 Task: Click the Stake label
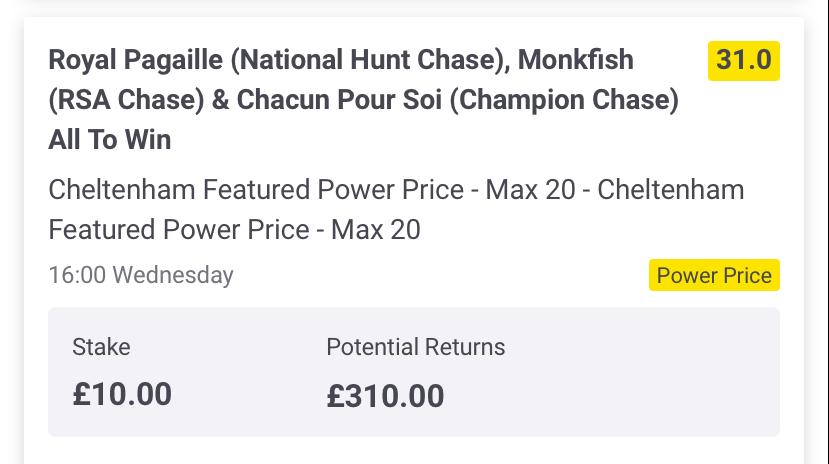[101, 347]
